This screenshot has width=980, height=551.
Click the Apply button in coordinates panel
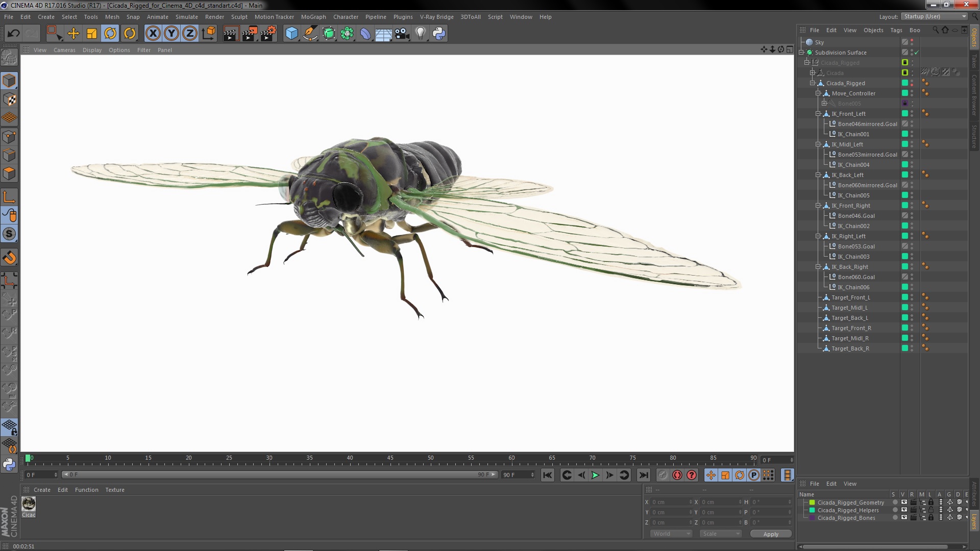pyautogui.click(x=770, y=534)
